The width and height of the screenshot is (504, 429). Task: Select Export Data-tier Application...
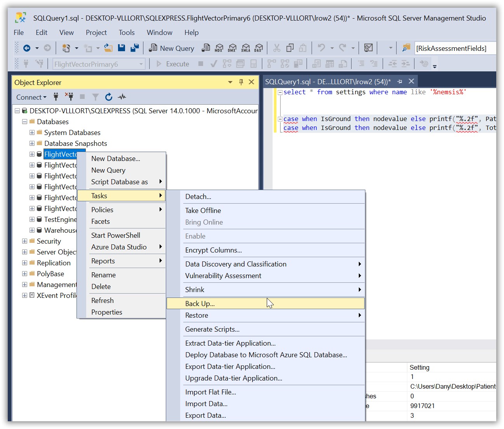(x=266, y=366)
